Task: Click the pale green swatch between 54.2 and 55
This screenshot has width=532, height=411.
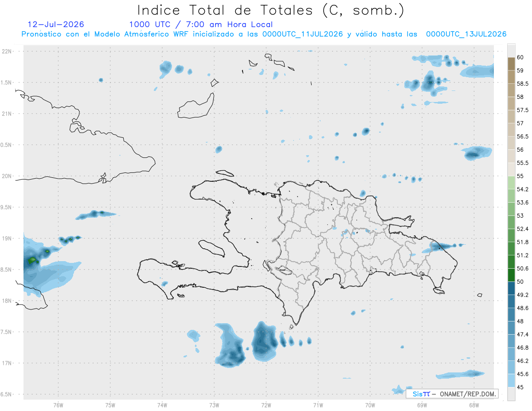Action: (511, 183)
